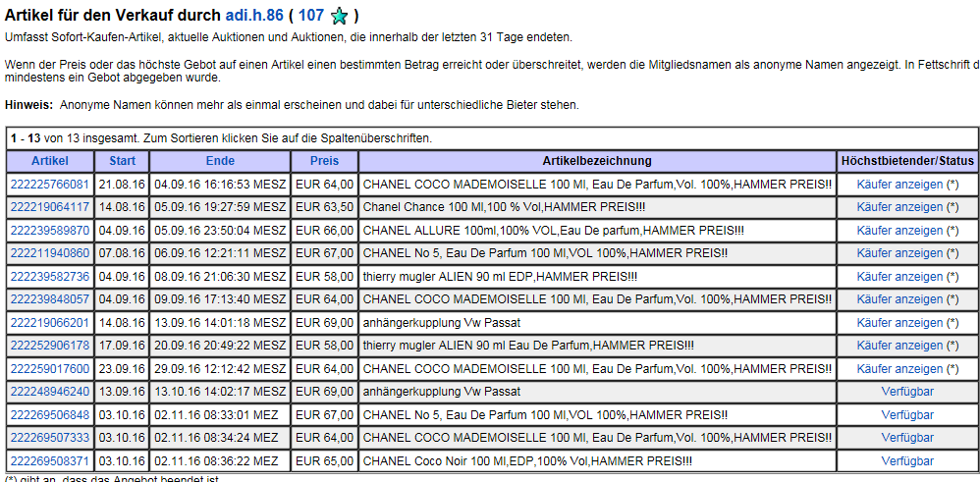Select end date 29.09.16 12:12:42 MESZ

pyautogui.click(x=220, y=369)
